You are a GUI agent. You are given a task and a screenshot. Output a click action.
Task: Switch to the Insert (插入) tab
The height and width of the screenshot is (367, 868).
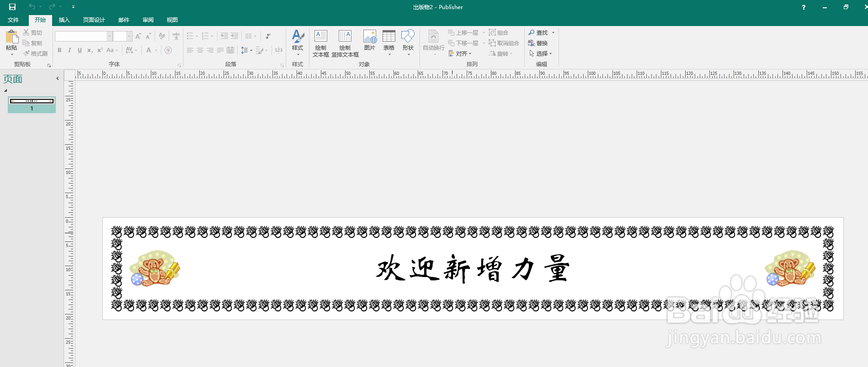point(64,20)
